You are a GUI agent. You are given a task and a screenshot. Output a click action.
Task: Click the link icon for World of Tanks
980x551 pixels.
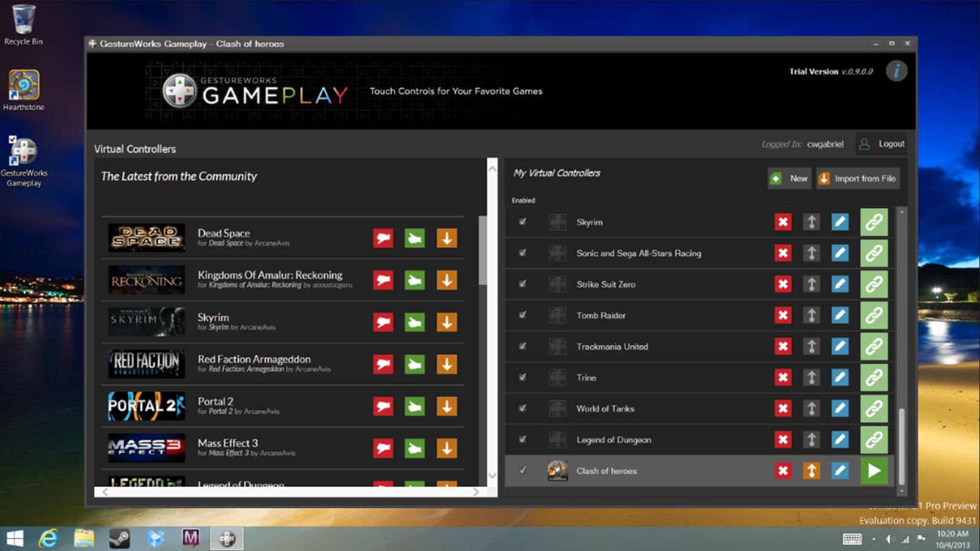874,408
